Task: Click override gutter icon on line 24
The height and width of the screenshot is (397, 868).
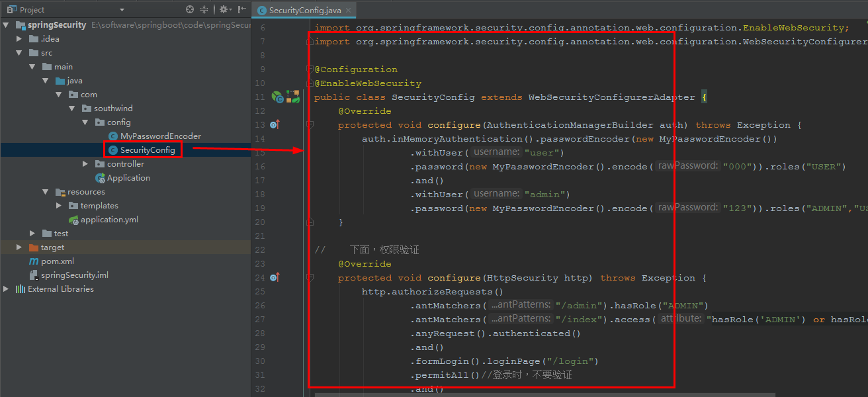Action: click(x=275, y=277)
